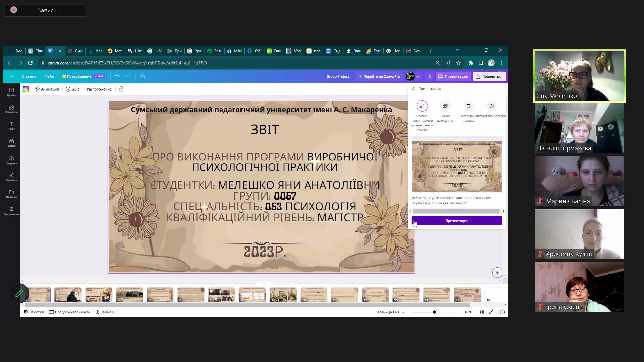Undo the last Canva action
This screenshot has height=362, width=644.
[x=117, y=76]
